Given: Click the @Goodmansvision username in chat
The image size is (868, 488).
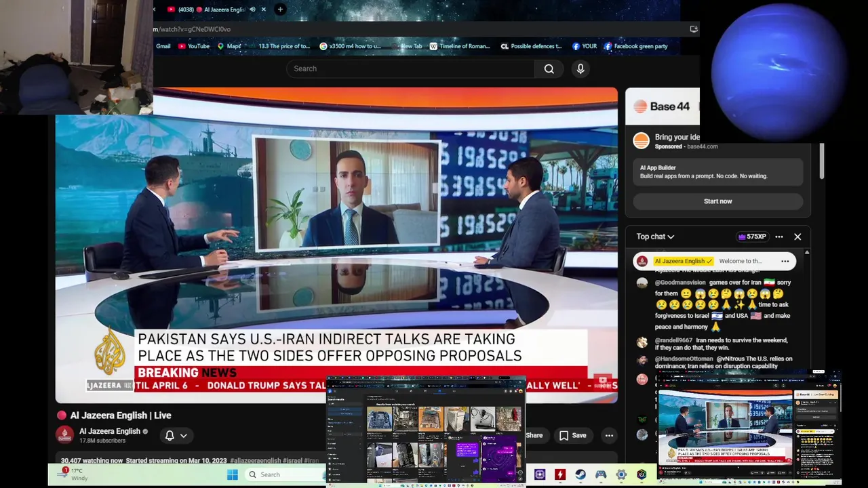Looking at the screenshot, I should [x=680, y=283].
